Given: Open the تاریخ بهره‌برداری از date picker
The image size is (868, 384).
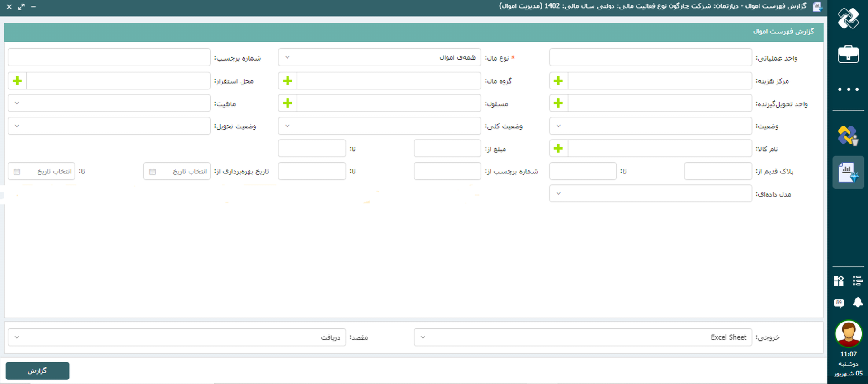Looking at the screenshot, I should (x=177, y=172).
